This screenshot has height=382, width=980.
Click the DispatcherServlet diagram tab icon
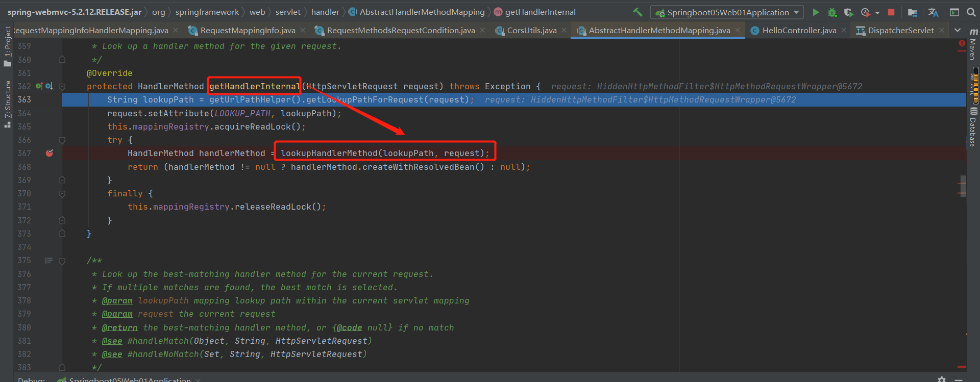[861, 31]
